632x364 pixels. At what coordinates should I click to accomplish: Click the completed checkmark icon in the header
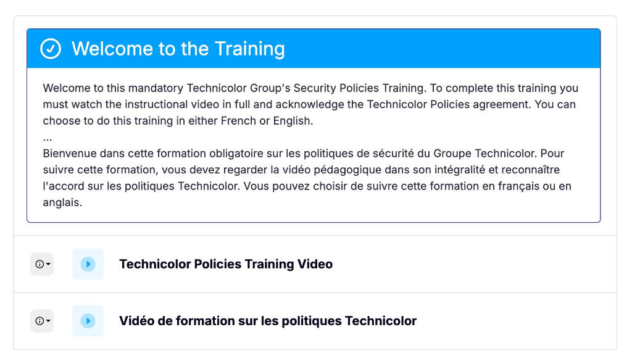click(x=51, y=49)
